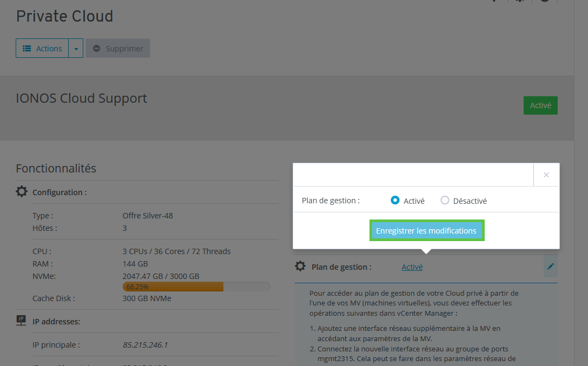Click the green Activé status badge

540,105
